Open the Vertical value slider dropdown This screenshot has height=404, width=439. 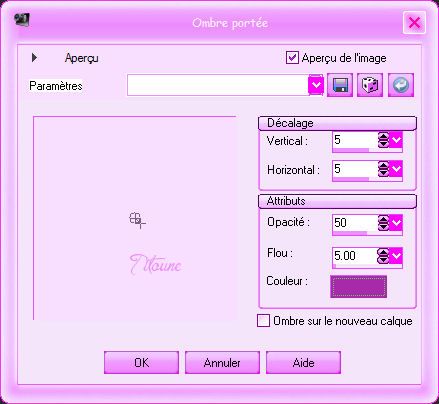(x=396, y=140)
